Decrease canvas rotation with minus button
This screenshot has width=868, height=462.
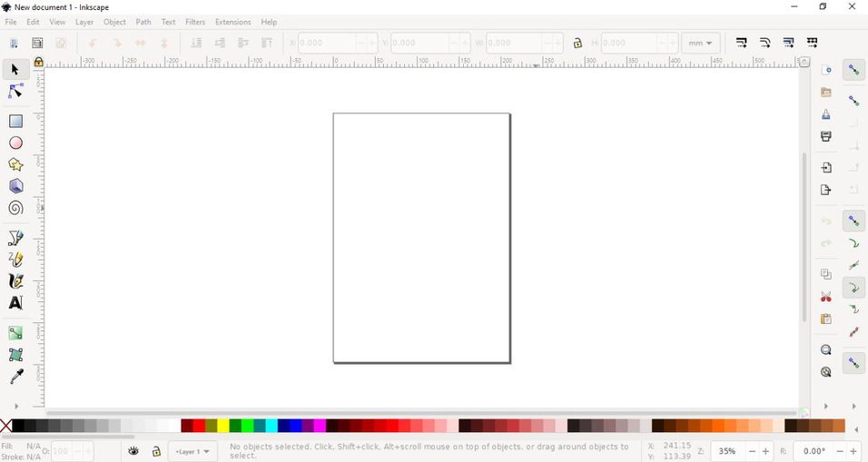(x=840, y=451)
